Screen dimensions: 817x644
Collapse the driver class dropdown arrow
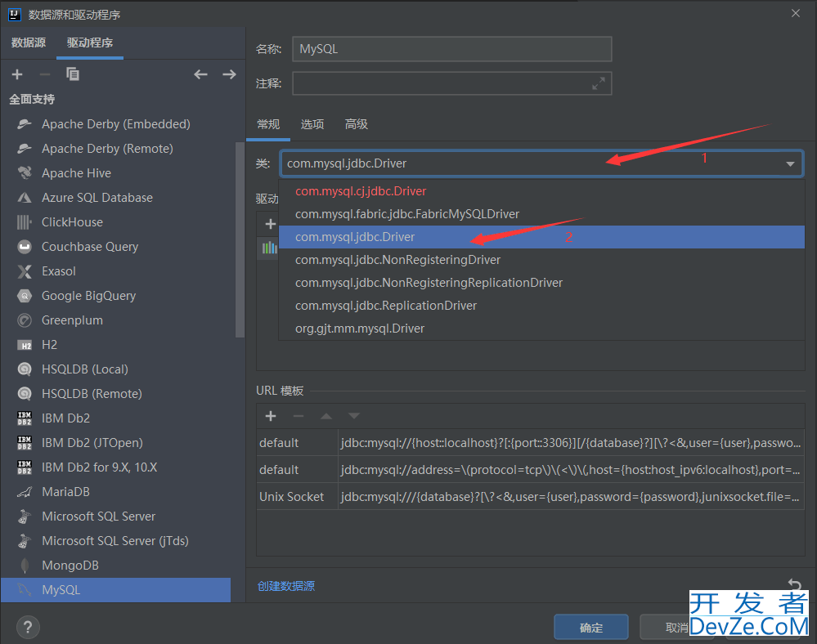(790, 163)
